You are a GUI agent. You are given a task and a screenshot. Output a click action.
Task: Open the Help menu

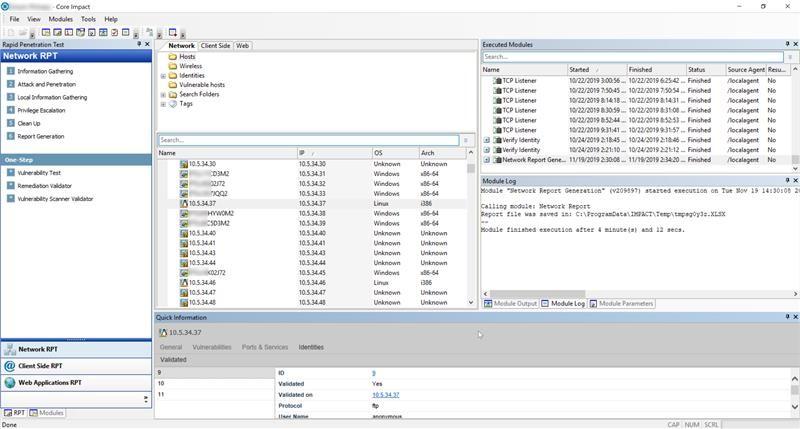[111, 19]
